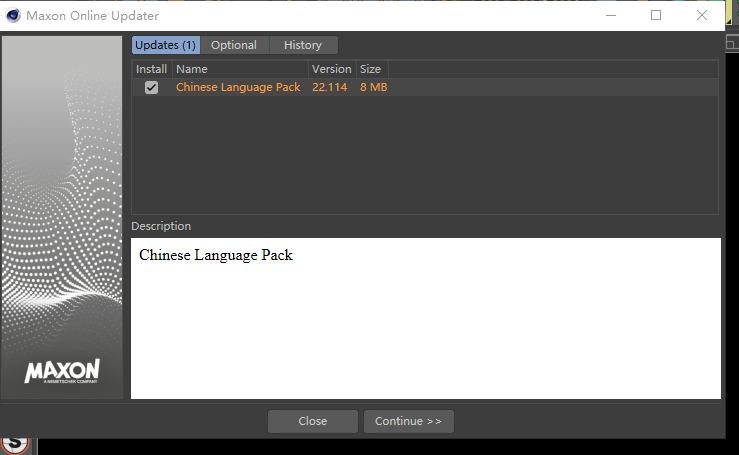Maximize the Maxon Online Updater window
This screenshot has height=455, width=739.
(x=656, y=15)
